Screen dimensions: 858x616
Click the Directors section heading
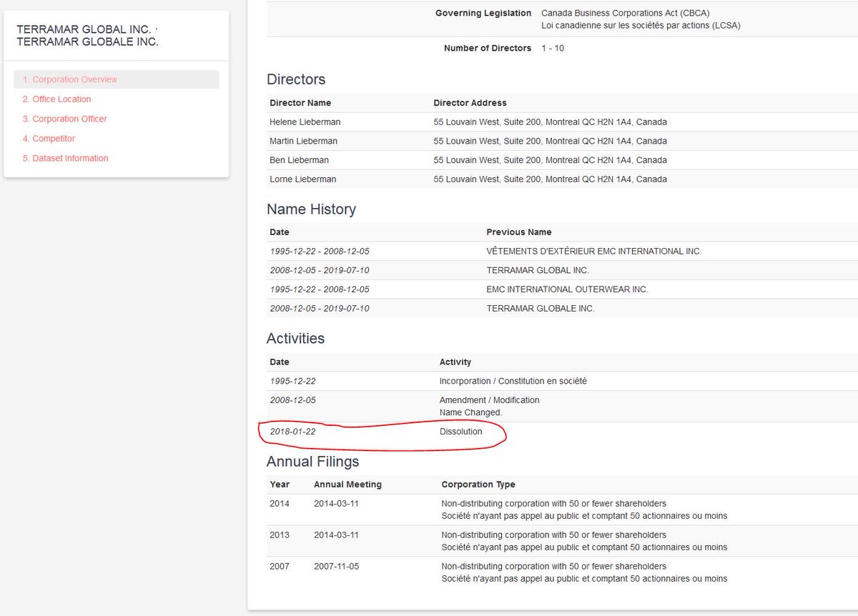(296, 79)
